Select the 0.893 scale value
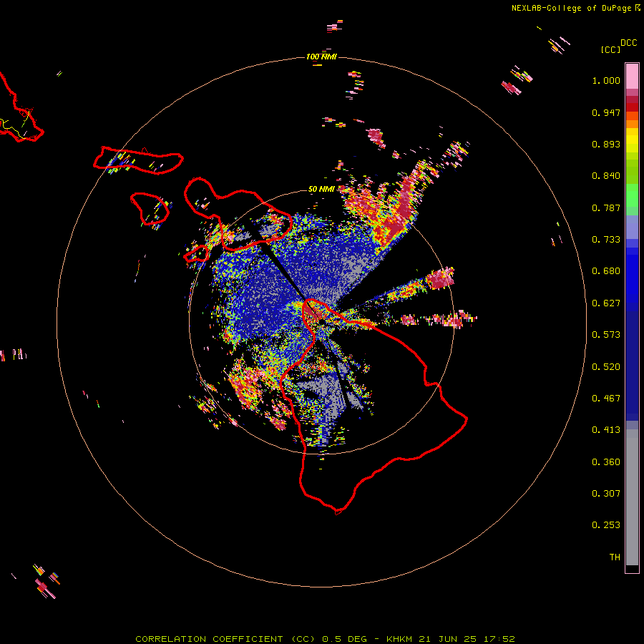This screenshot has width=644, height=644. pyautogui.click(x=606, y=144)
